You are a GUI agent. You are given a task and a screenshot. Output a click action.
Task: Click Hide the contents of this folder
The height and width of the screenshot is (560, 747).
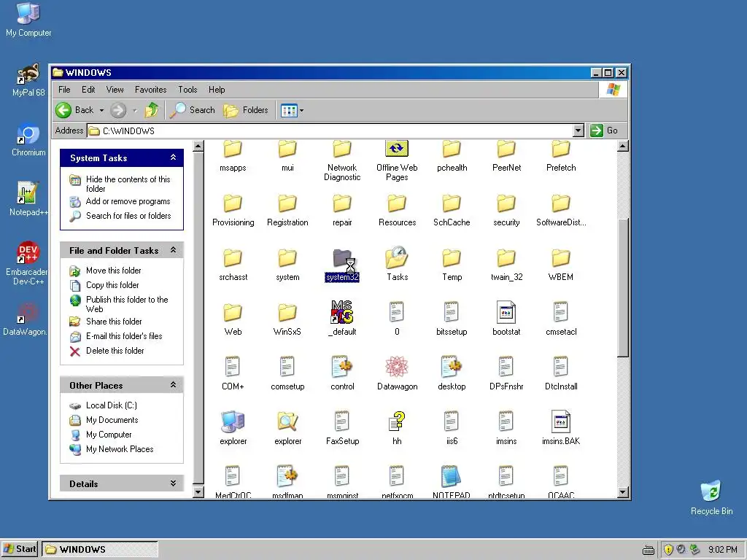pos(128,184)
